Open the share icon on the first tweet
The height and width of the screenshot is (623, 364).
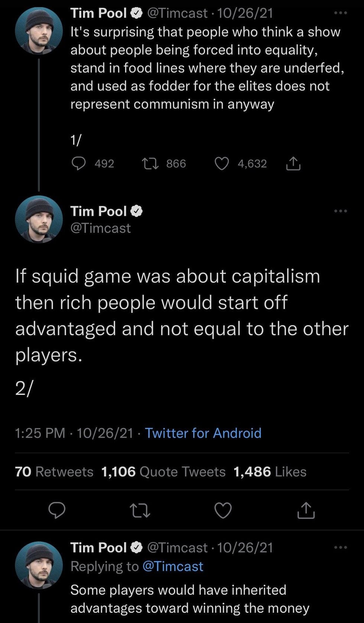tap(293, 163)
